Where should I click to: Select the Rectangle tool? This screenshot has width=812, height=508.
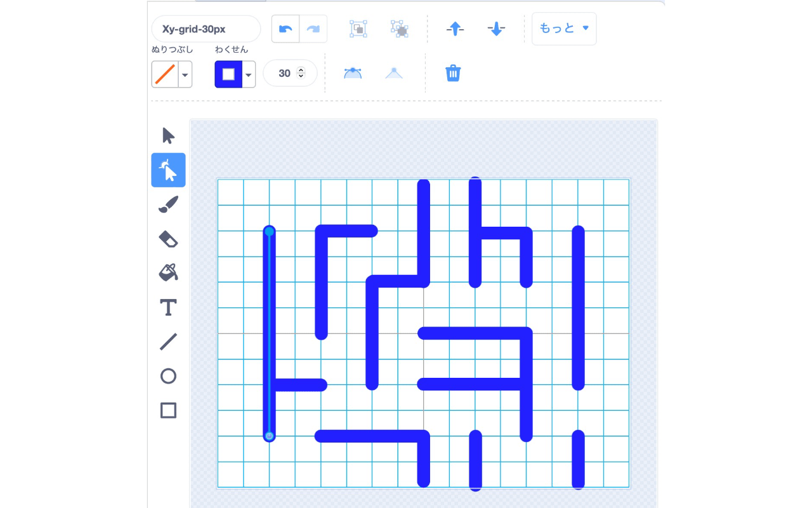tap(168, 410)
